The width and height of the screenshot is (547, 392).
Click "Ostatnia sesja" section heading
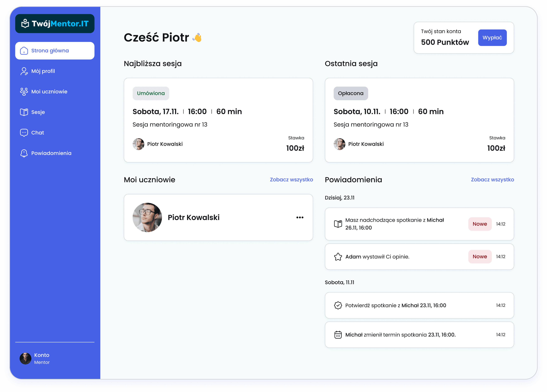351,64
